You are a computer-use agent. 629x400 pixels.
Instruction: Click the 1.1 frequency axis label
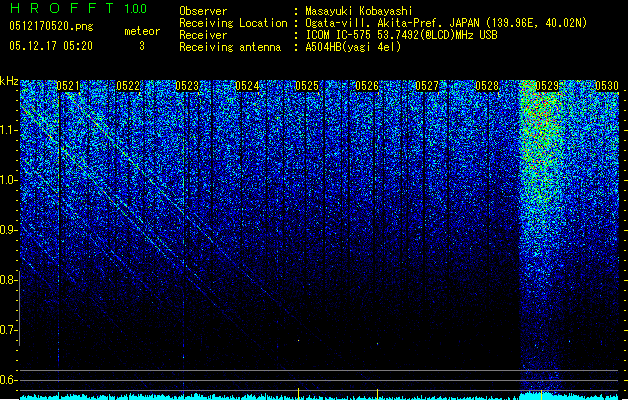[8, 130]
